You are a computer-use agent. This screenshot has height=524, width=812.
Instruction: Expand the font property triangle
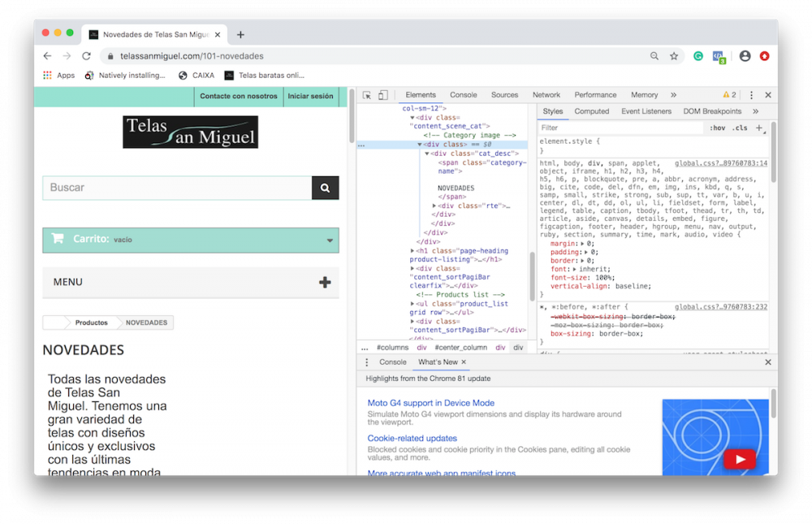click(x=574, y=270)
